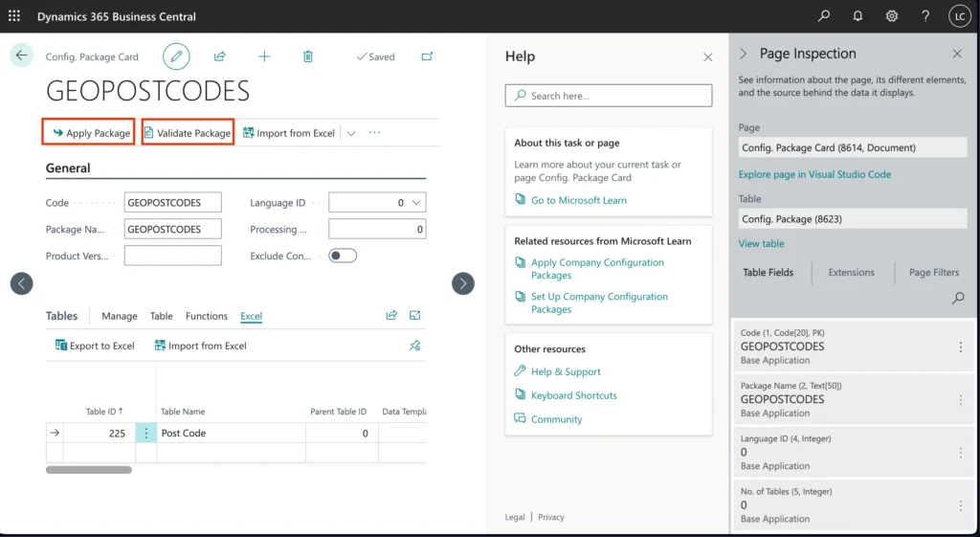Click the pencil edit icon

pos(176,56)
